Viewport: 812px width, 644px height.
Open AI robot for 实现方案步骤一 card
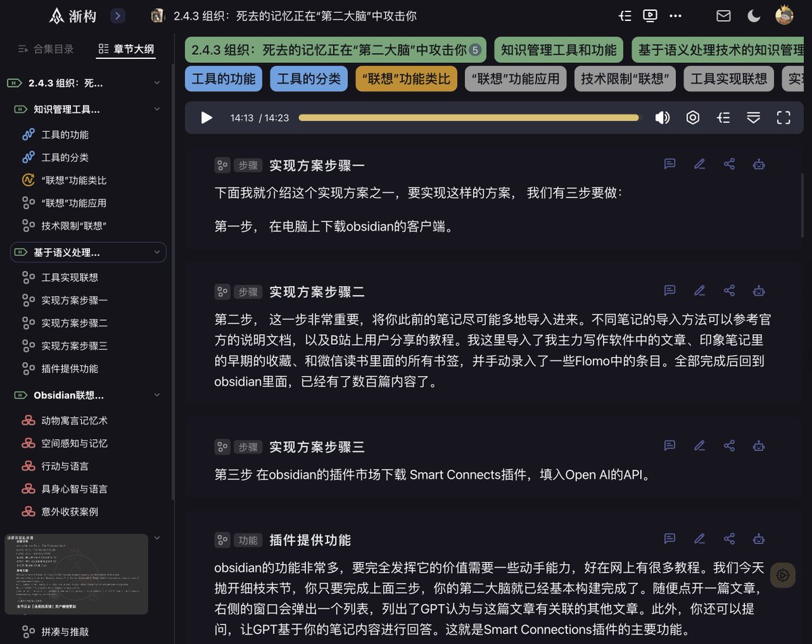click(x=759, y=164)
